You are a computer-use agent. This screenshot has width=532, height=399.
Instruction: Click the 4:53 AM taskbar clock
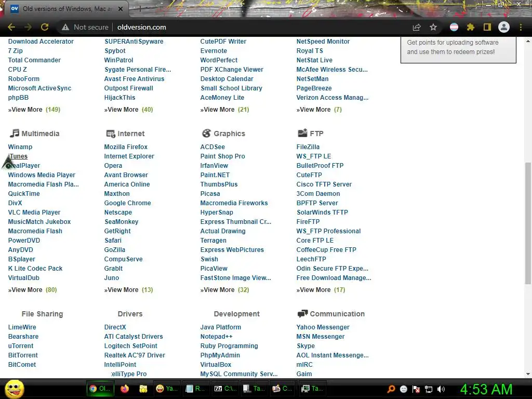(x=486, y=389)
